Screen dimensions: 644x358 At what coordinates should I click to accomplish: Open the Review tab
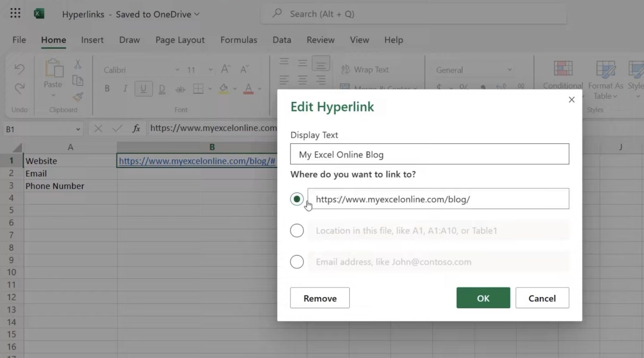click(x=320, y=40)
